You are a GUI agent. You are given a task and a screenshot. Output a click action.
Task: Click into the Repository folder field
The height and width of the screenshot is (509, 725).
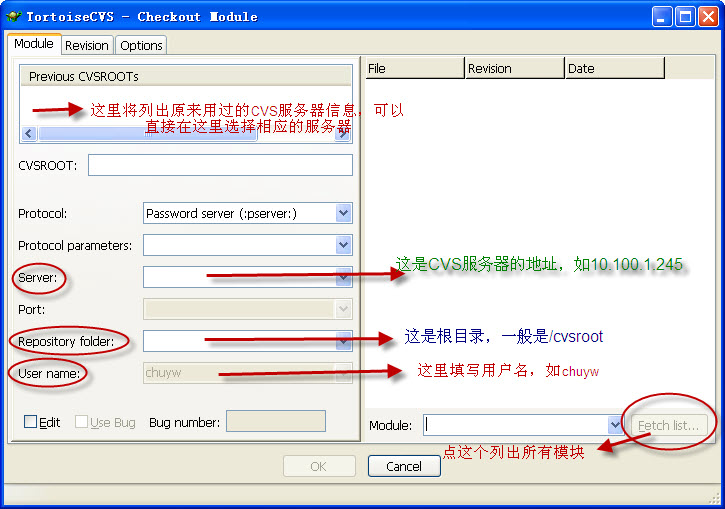[240, 341]
